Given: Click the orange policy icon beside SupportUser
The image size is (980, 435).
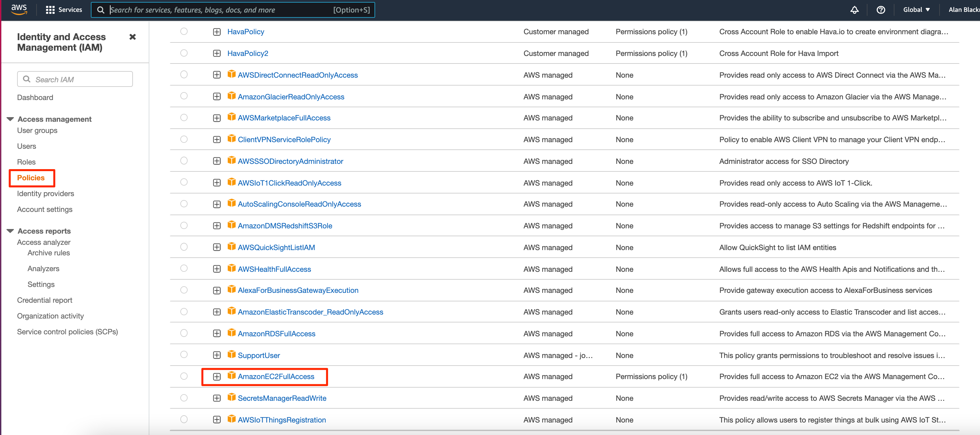Looking at the screenshot, I should click(231, 355).
